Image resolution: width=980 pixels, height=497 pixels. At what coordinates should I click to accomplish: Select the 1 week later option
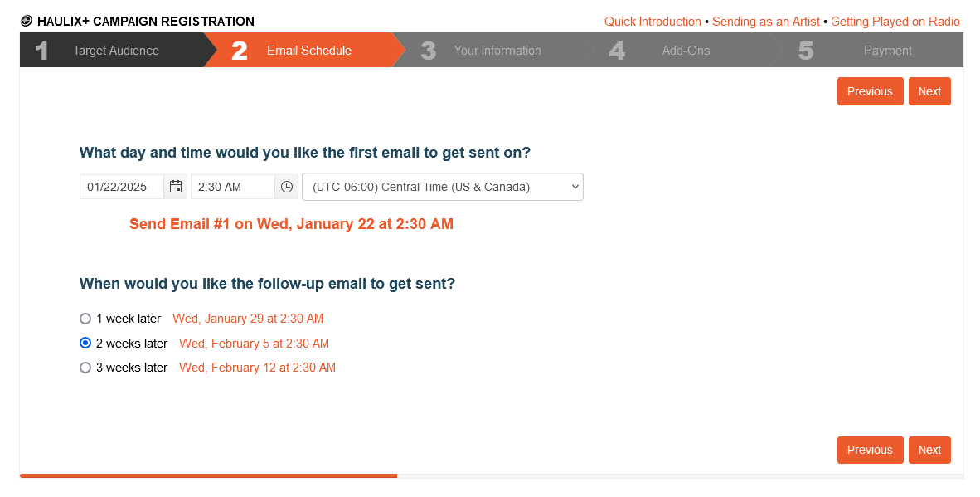pyautogui.click(x=85, y=319)
